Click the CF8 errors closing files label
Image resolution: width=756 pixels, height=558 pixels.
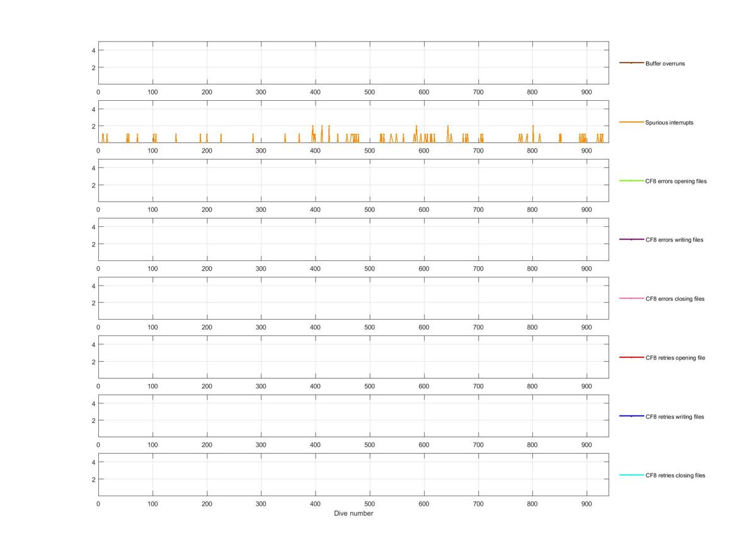point(675,299)
